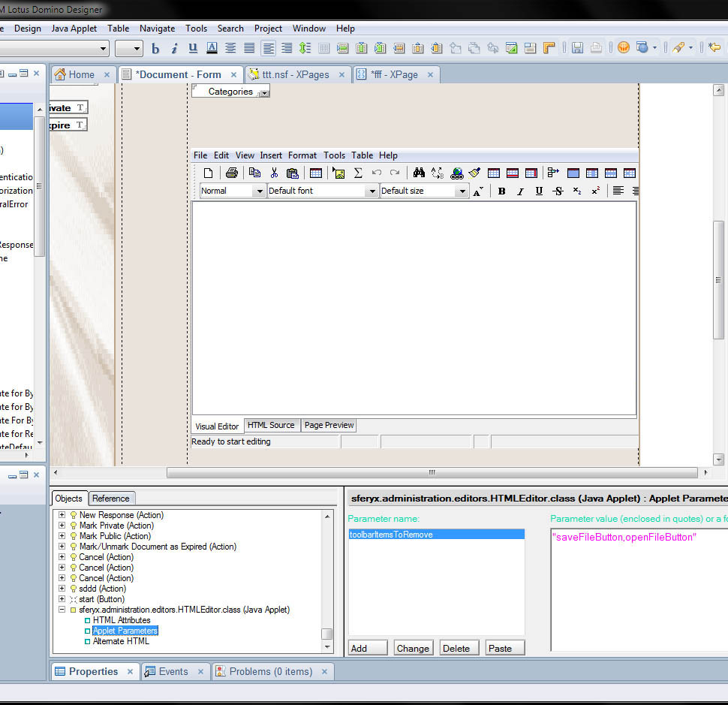Viewport: 728px width, 705px height.
Task: Click the underline 'u' icon in Designer toolbar
Action: (x=193, y=48)
